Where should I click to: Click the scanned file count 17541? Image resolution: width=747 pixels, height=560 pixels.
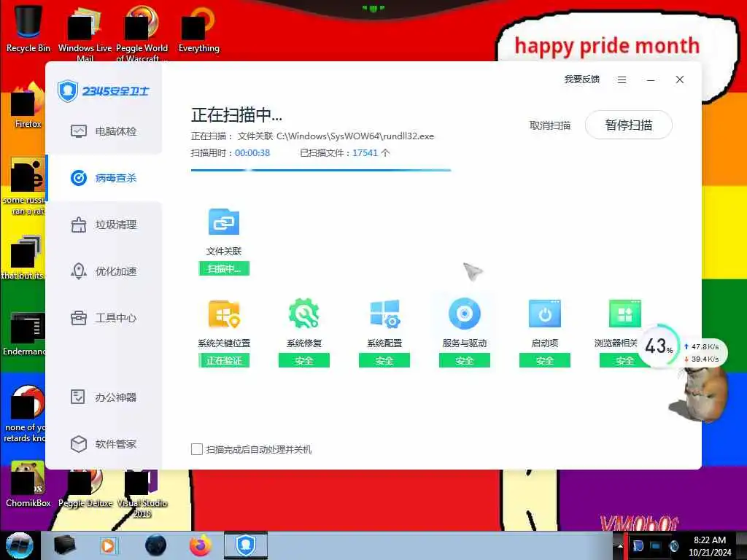(x=365, y=153)
